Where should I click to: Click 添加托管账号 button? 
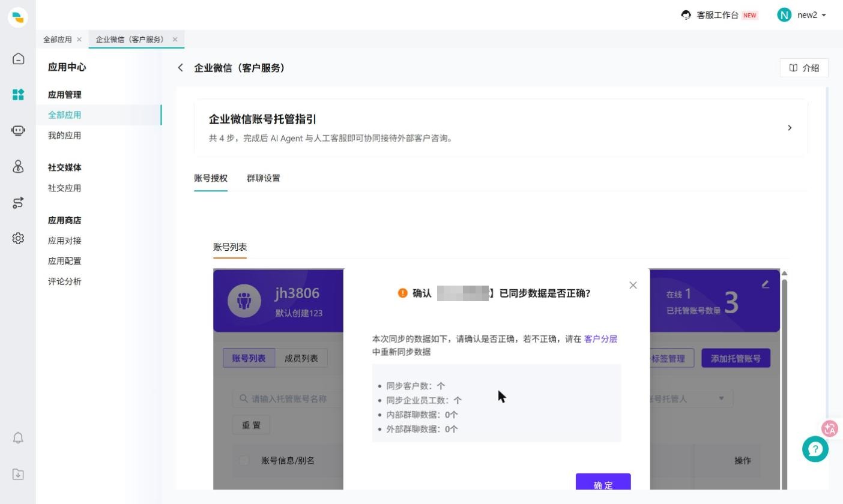[x=736, y=359]
